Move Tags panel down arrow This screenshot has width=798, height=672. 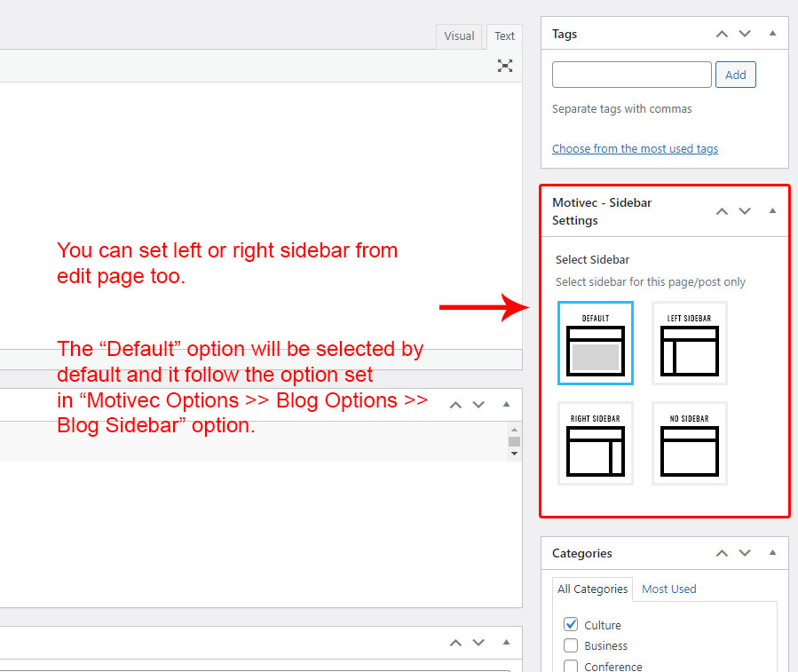[x=745, y=34]
